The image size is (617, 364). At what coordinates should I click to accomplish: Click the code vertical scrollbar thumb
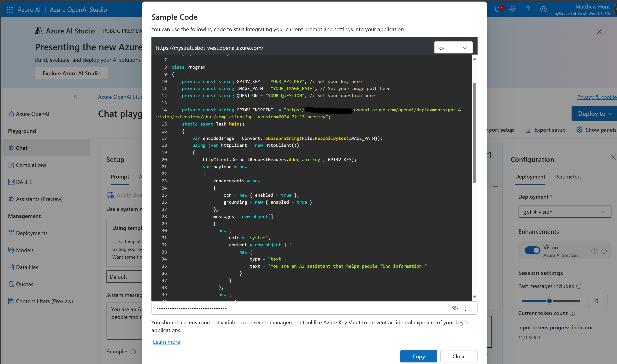coord(474,133)
